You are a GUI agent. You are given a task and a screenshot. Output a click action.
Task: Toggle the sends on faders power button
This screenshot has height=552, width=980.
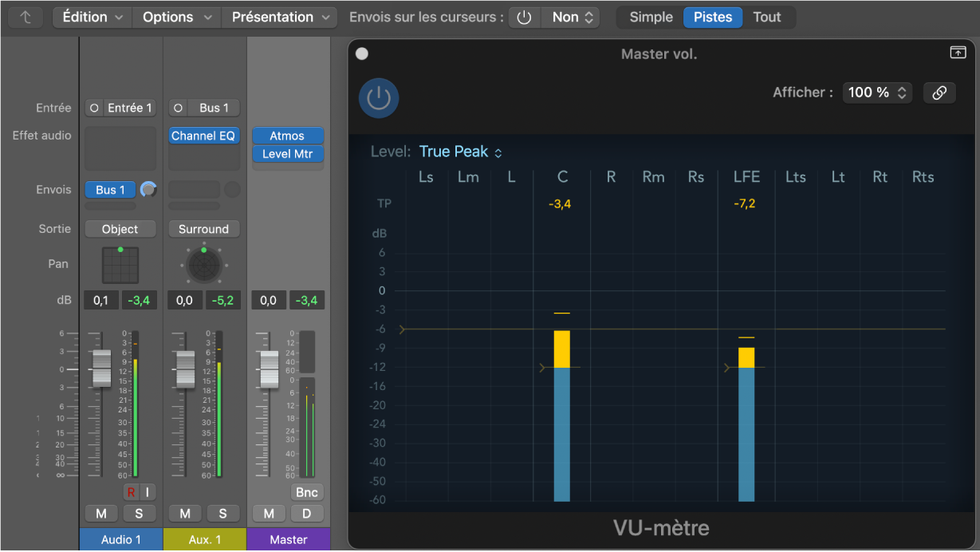click(x=525, y=17)
